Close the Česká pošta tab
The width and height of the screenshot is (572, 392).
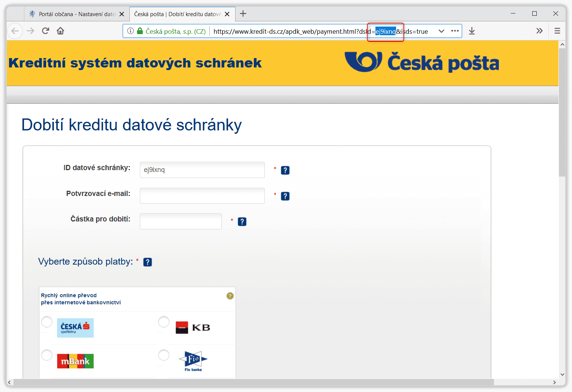pos(227,14)
